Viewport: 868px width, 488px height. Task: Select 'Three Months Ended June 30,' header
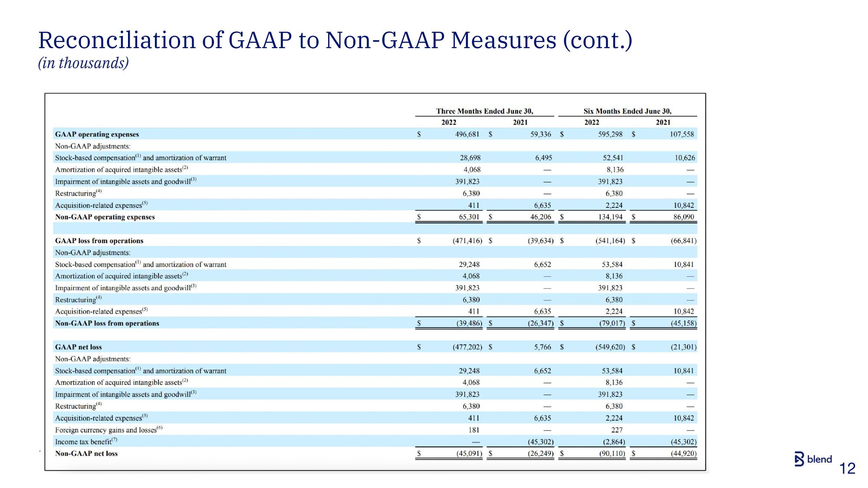pyautogui.click(x=484, y=111)
